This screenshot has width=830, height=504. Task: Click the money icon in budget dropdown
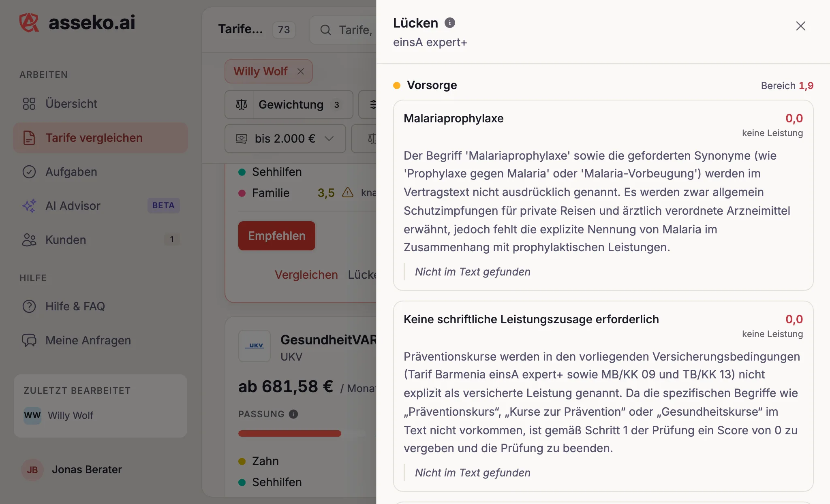tap(242, 139)
